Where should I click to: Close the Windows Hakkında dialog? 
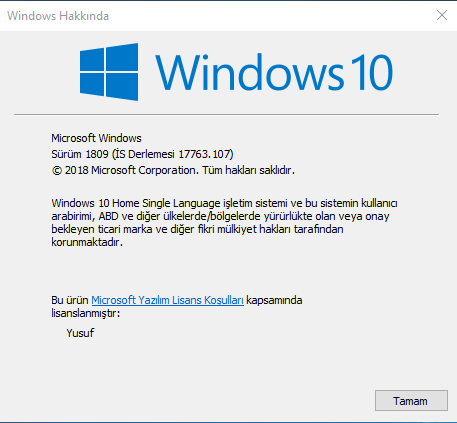click(x=442, y=15)
